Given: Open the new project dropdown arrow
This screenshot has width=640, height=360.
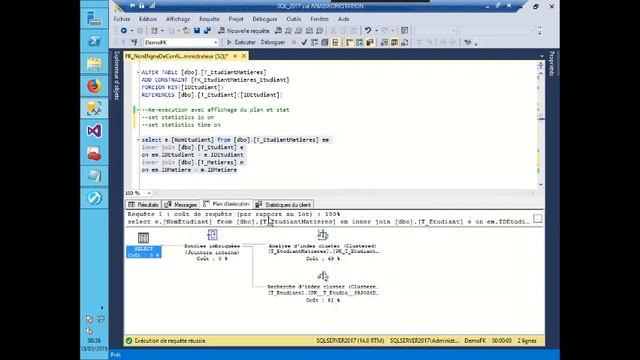Looking at the screenshot, I should 162,31.
